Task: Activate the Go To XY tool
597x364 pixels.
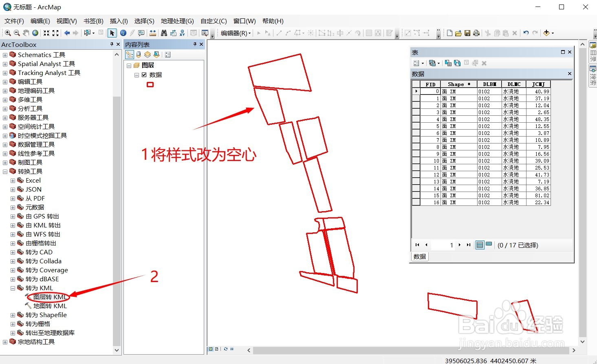Action: (182, 33)
